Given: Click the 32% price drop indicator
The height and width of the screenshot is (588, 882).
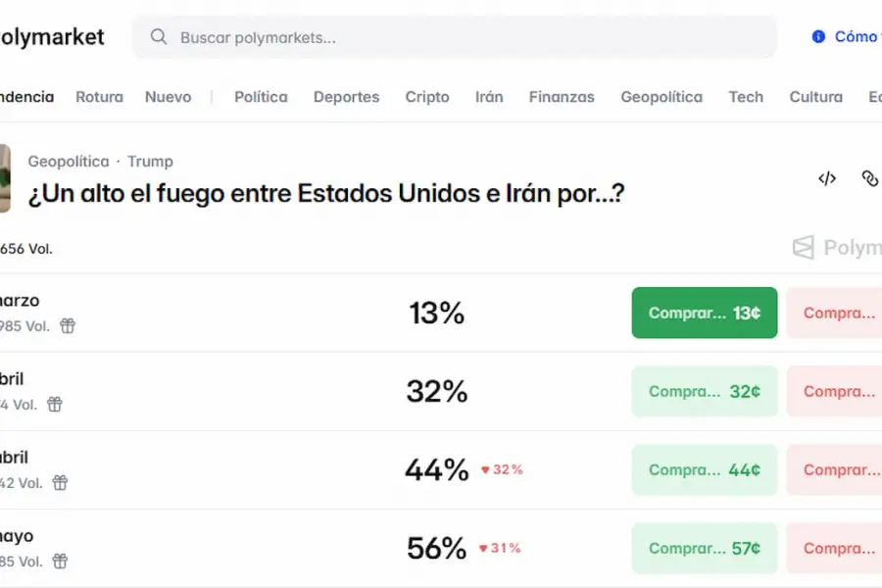Looking at the screenshot, I should pos(502,469).
